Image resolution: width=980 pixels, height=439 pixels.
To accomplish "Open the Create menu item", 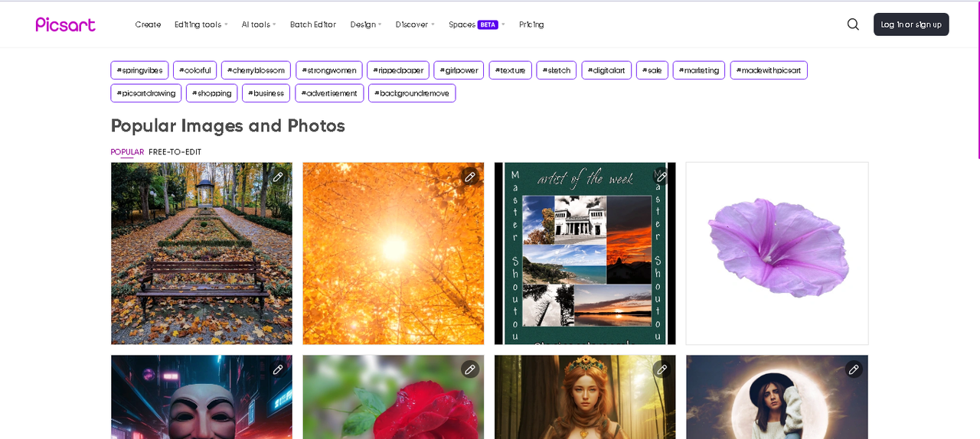I will point(148,24).
